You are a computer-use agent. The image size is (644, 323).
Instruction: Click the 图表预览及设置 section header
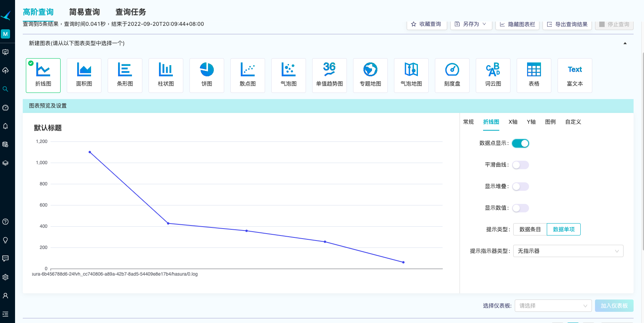coord(328,106)
